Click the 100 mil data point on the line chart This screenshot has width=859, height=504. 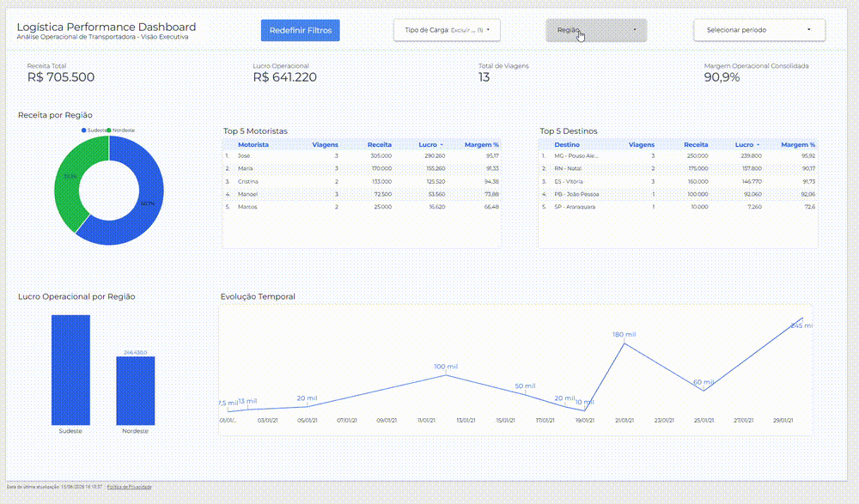[446, 374]
